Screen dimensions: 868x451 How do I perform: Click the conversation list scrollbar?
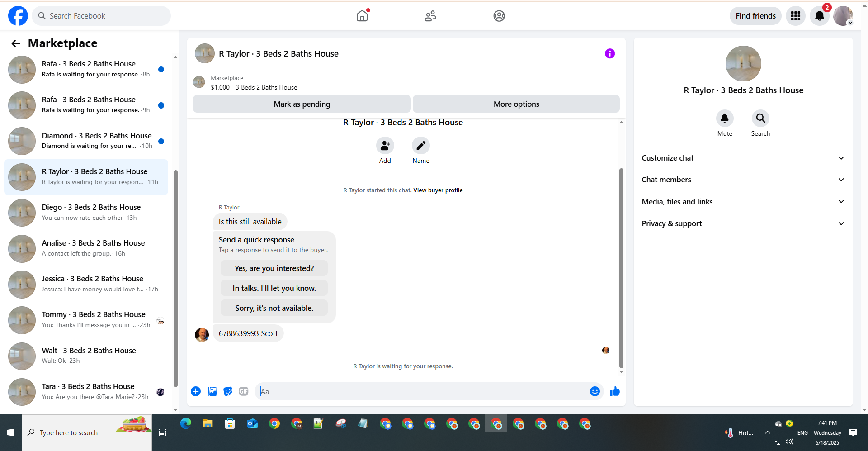175,278
